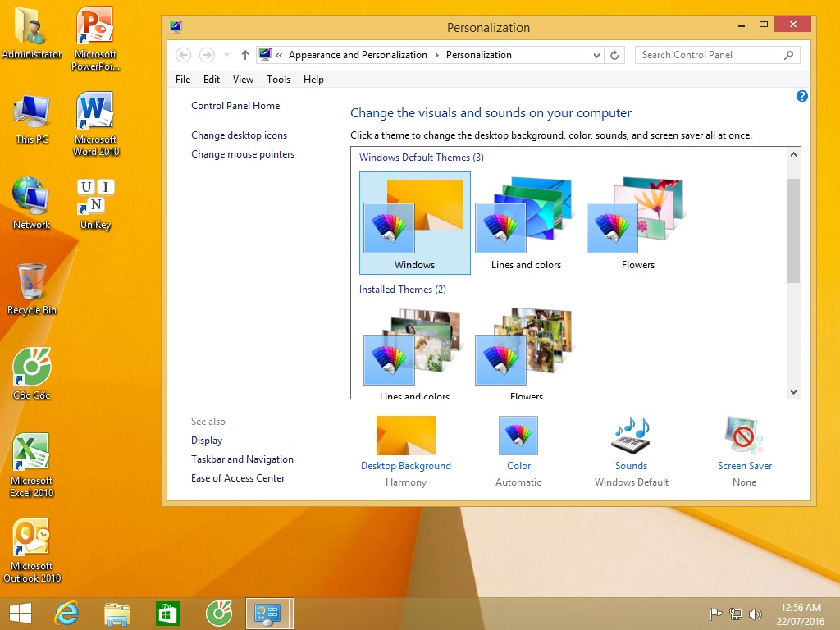Screen dimensions: 840x630
Task: Click Change desktop icons link
Action: 239,135
